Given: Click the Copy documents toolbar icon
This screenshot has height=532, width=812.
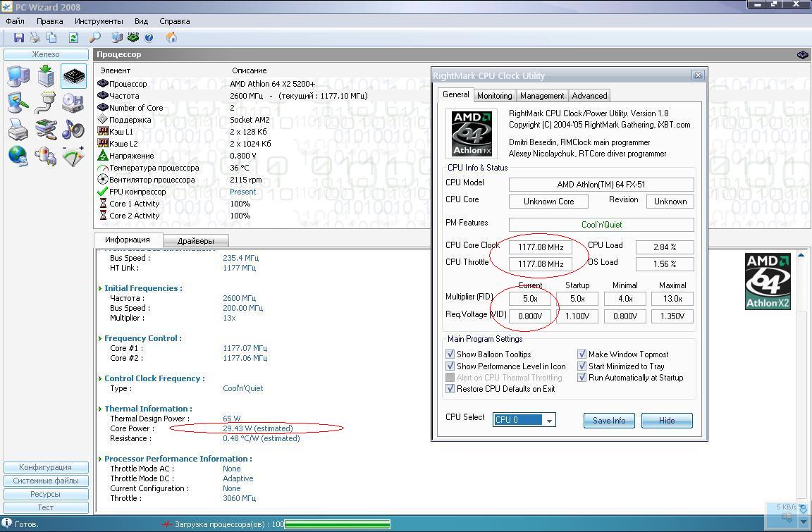Looking at the screenshot, I should (x=51, y=37).
